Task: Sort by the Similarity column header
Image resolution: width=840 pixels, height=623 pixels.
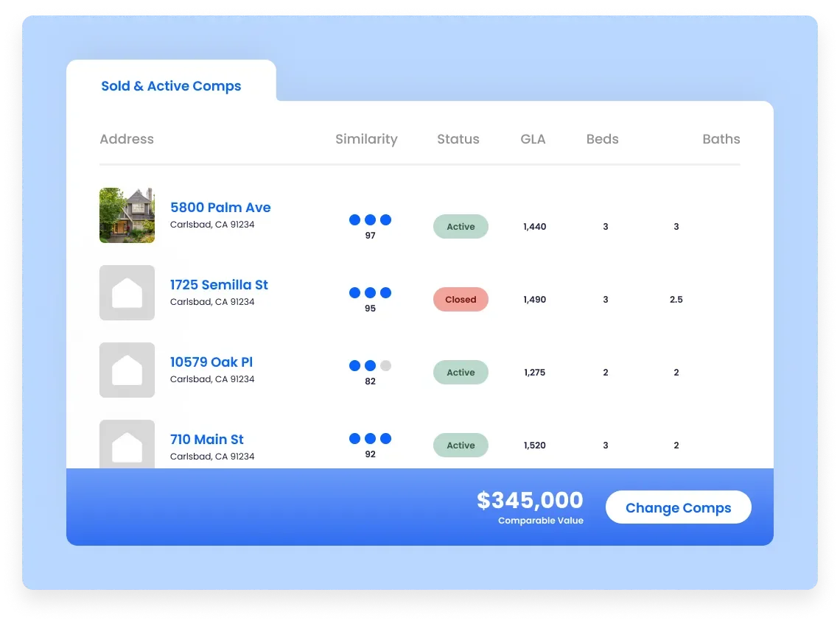Action: click(366, 139)
